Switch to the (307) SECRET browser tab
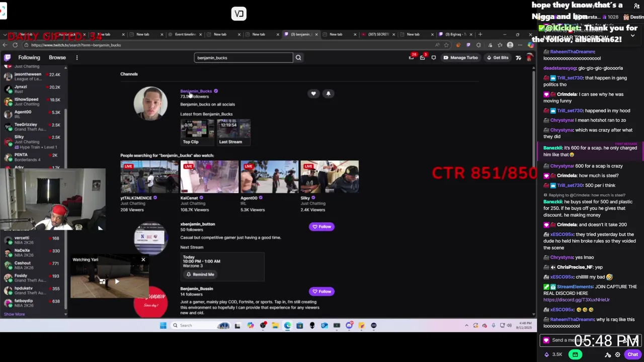The width and height of the screenshot is (644, 362). pos(378,34)
